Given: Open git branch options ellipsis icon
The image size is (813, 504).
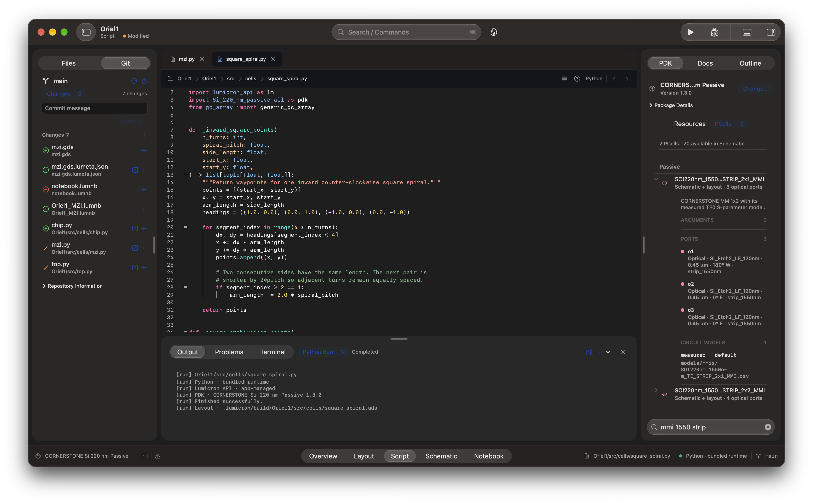Looking at the screenshot, I should tap(134, 81).
